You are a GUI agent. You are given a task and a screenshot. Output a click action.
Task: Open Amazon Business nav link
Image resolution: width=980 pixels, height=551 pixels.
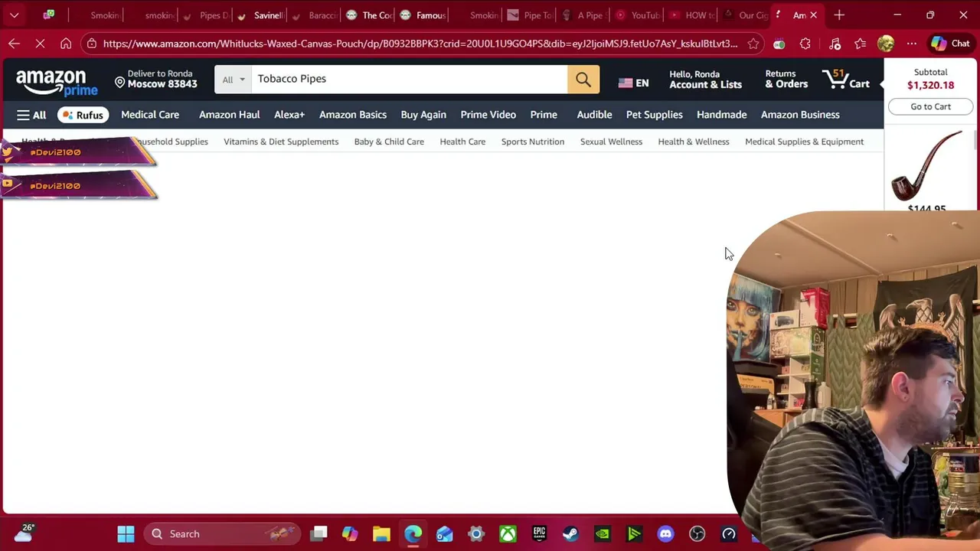pos(800,115)
